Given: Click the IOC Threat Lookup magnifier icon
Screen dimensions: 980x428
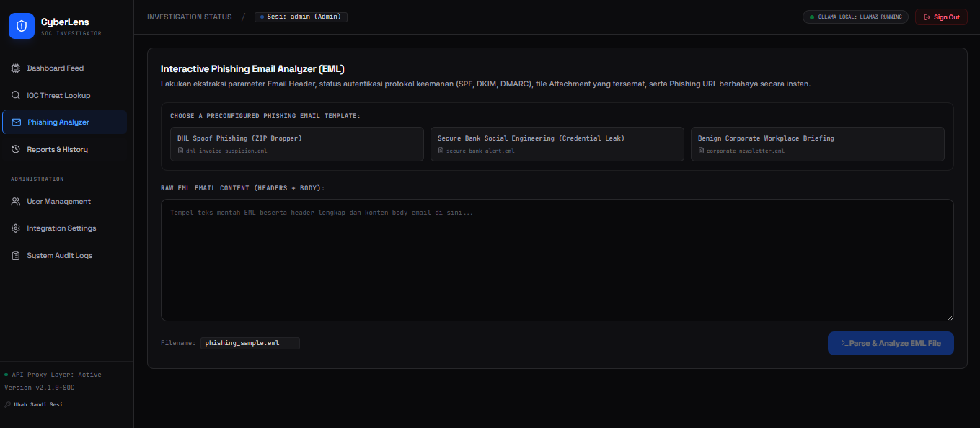Looking at the screenshot, I should click(16, 95).
